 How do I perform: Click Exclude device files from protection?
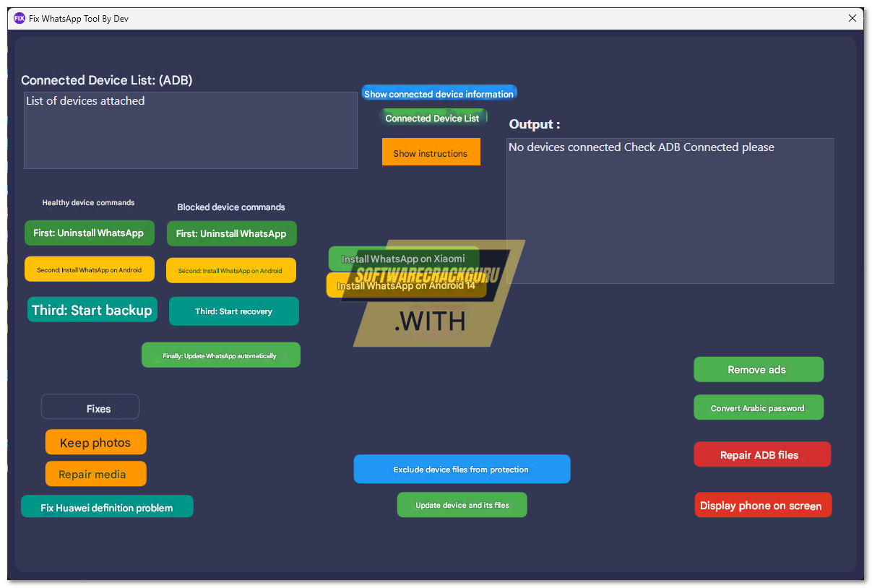click(x=462, y=469)
